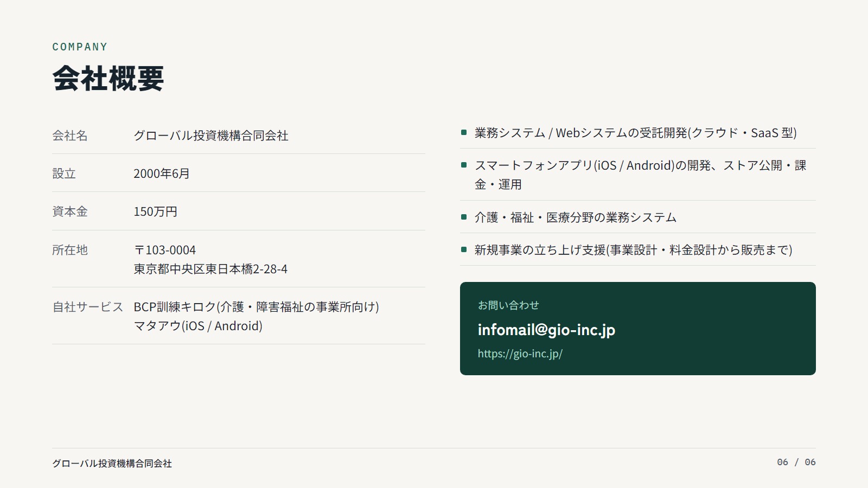Select the マタアウ(iOS / Android) service line
Screen dimensions: 868x488
pyautogui.click(x=198, y=326)
